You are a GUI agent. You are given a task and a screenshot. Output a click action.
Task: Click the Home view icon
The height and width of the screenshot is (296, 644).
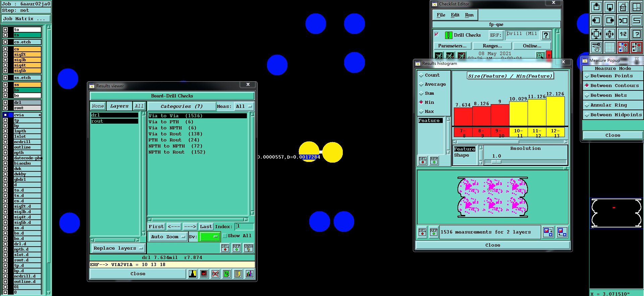click(x=623, y=7)
